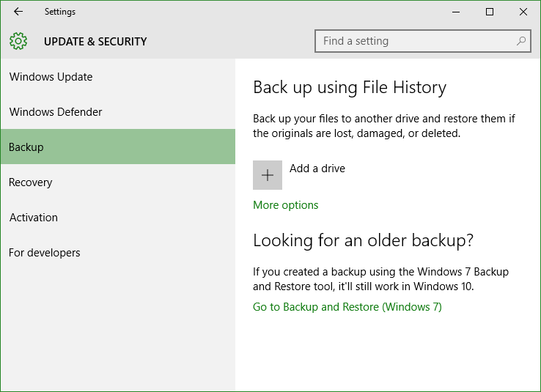The height and width of the screenshot is (392, 541).
Task: Open the Windows Defender section
Action: (x=118, y=111)
